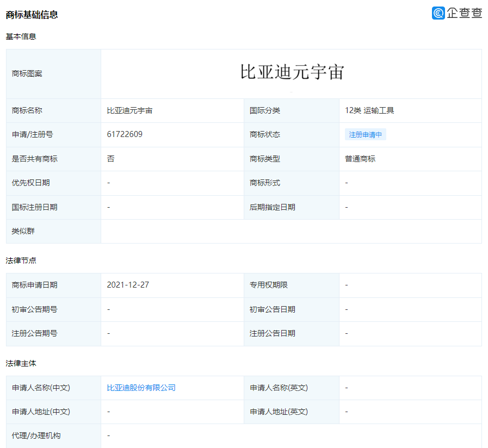The image size is (488, 448).
Task: Select the 法律节点 section header
Action: [21, 260]
